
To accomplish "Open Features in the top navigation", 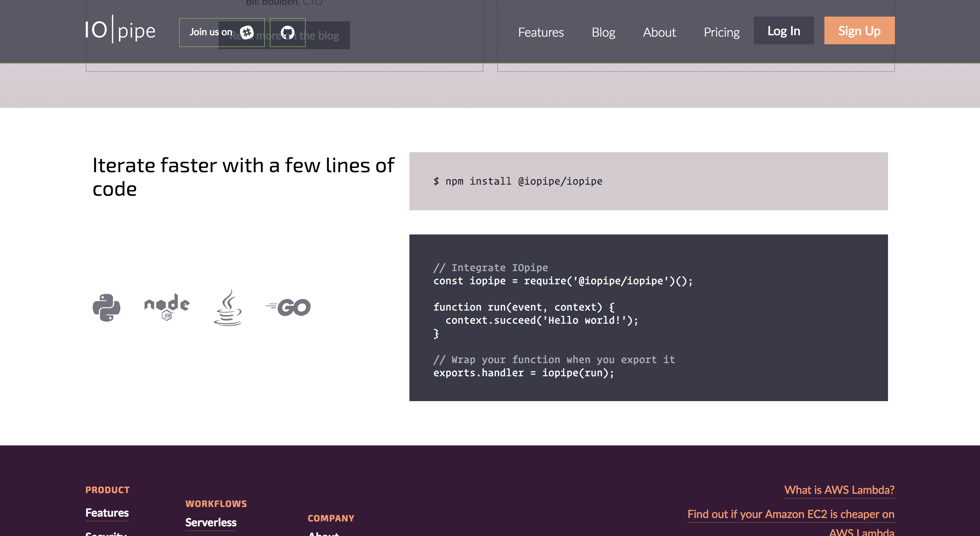I will 540,33.
